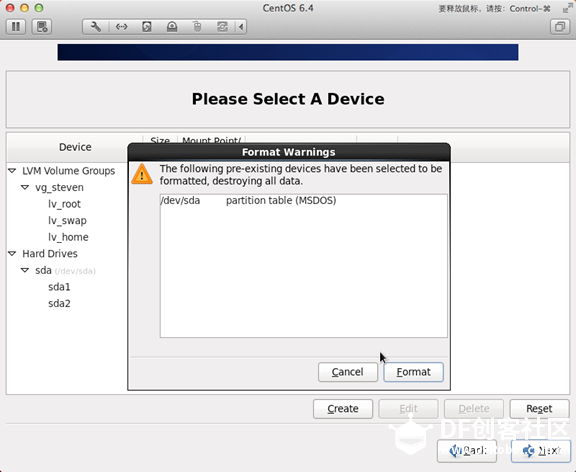Click the mouse device icon in toolbar
The image size is (576, 472).
tap(197, 27)
